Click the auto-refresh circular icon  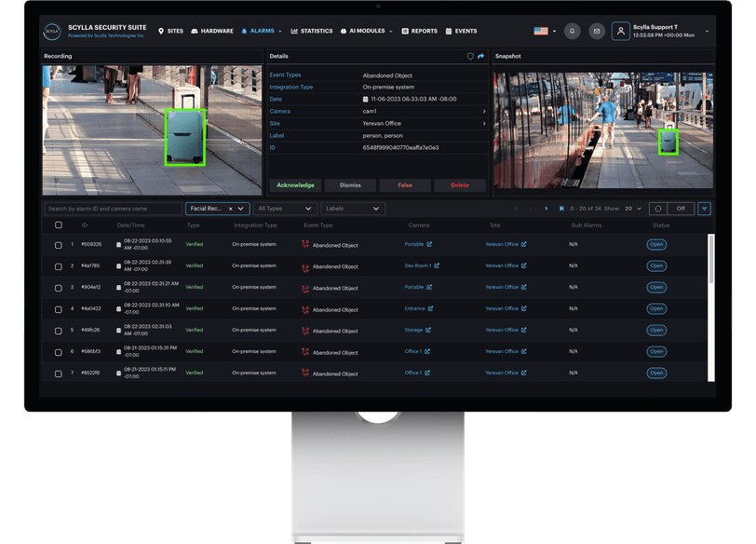point(658,209)
